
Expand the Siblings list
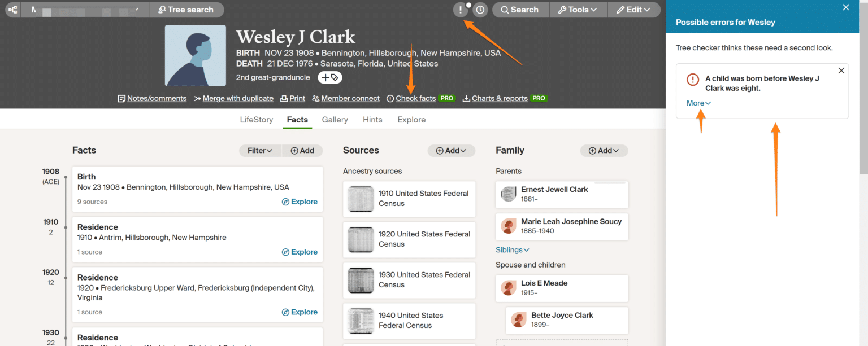tap(512, 249)
